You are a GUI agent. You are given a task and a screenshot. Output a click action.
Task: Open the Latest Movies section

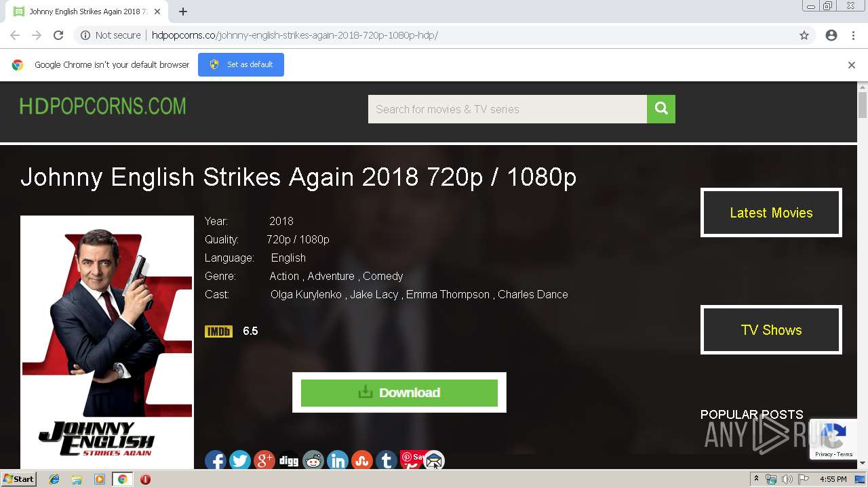771,213
